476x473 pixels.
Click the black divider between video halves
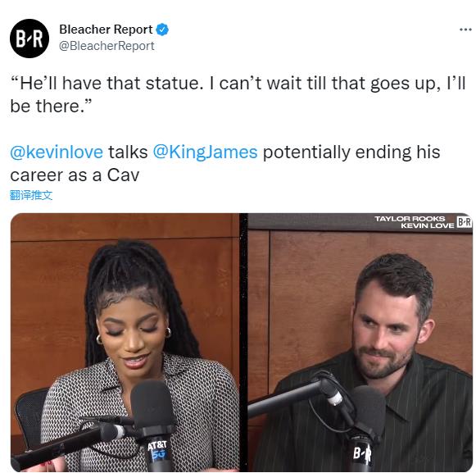coord(243,343)
